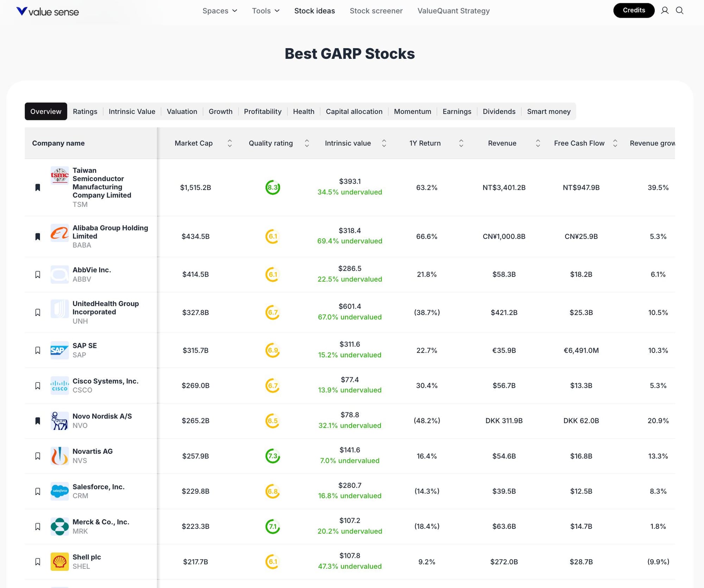Sort by 1Y Return arrows
Image resolution: width=704 pixels, height=588 pixels.
point(461,143)
